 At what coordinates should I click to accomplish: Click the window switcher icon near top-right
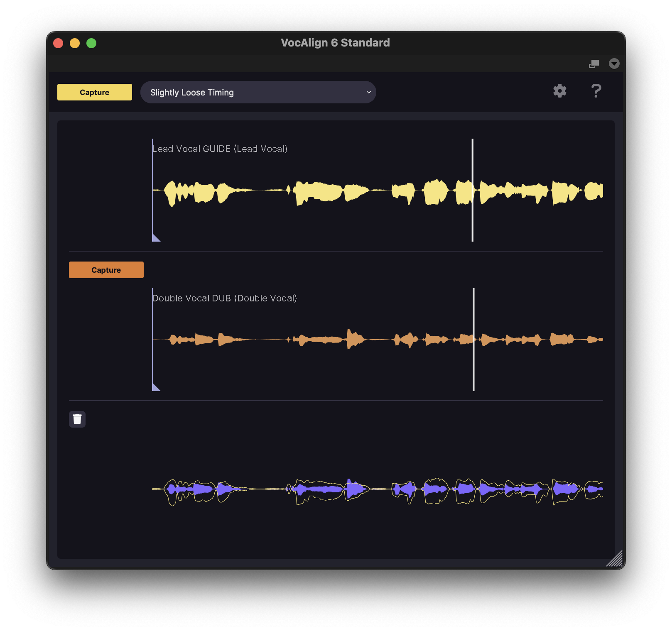pyautogui.click(x=594, y=64)
